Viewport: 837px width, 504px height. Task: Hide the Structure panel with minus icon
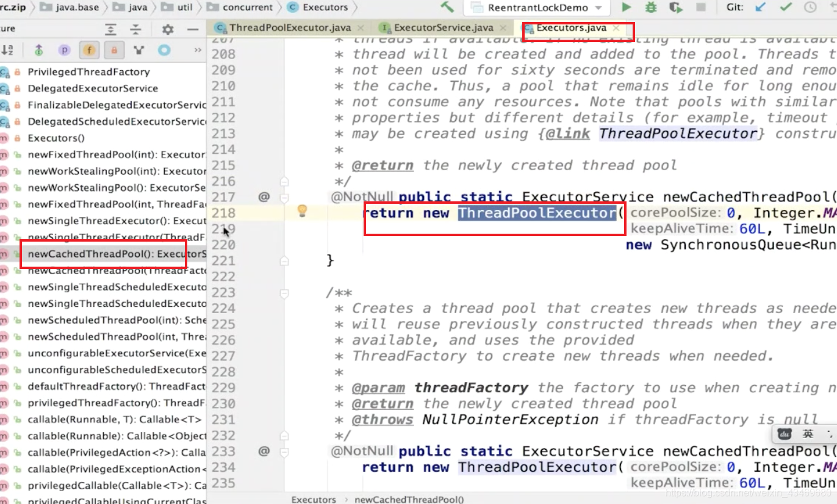click(193, 29)
